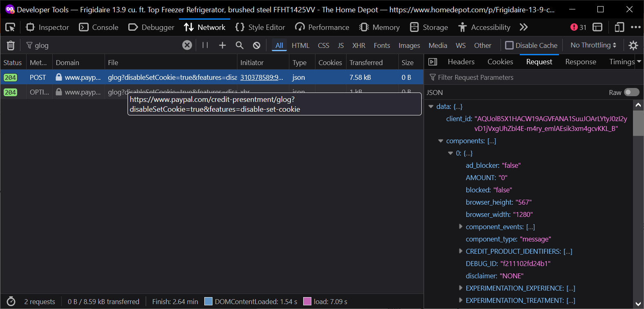Open initiator link 310378589
The image size is (644, 309).
(x=262, y=77)
